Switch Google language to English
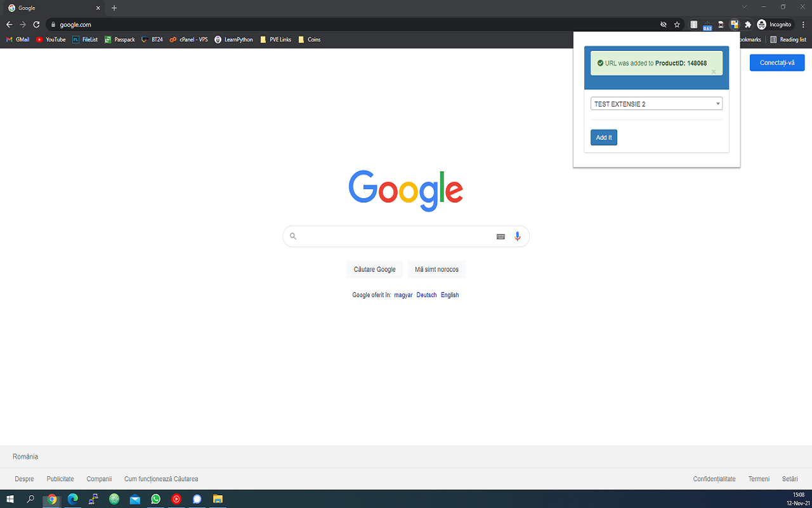Image resolution: width=812 pixels, height=508 pixels. pyautogui.click(x=450, y=295)
